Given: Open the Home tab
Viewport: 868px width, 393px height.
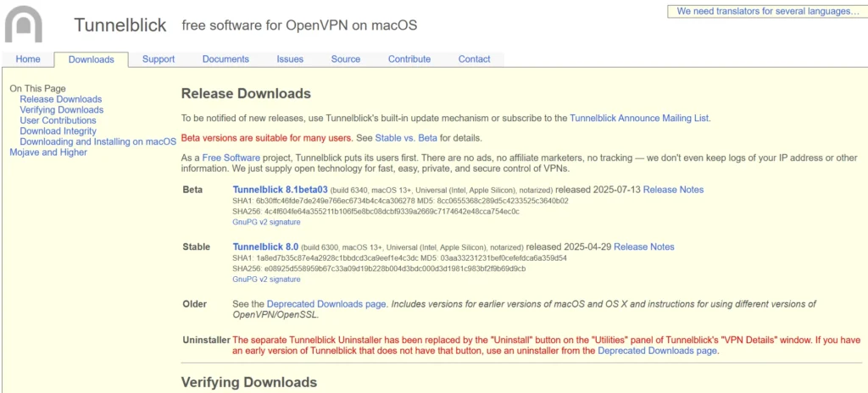Looking at the screenshot, I should coord(28,59).
